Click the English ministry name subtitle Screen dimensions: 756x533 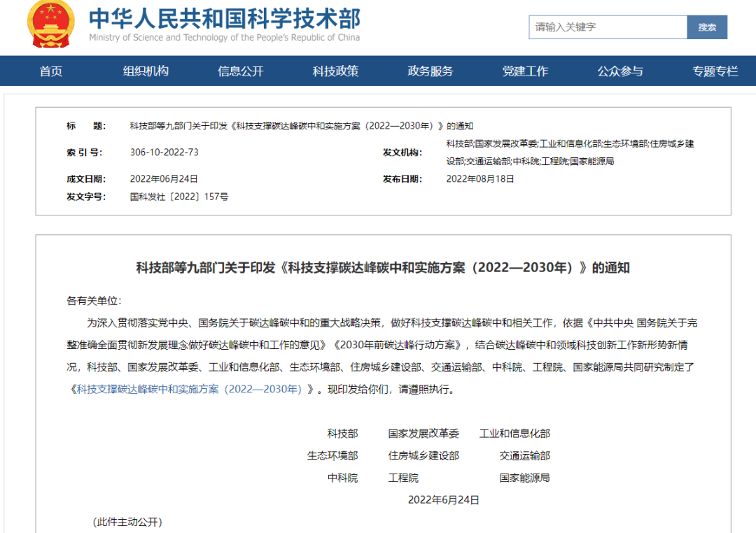click(x=225, y=38)
